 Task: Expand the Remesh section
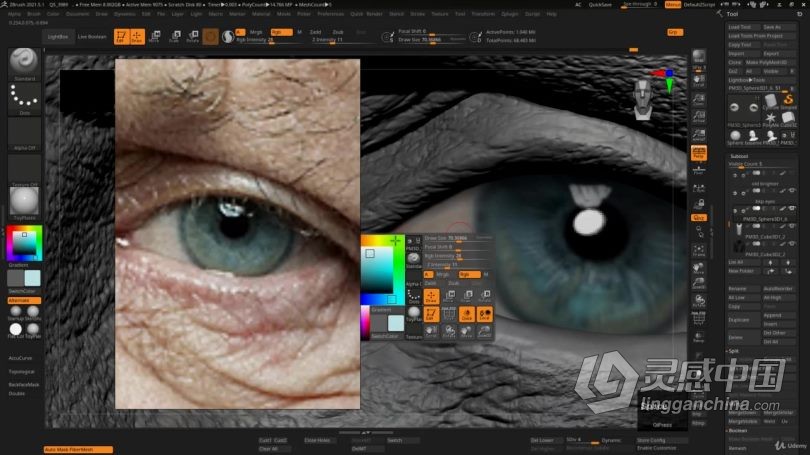click(738, 448)
